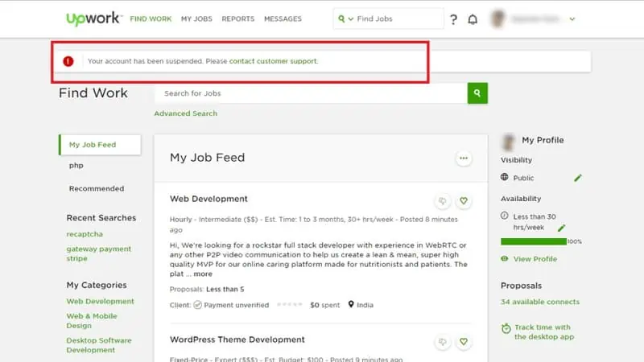Expand the account dropdown chevron

(x=572, y=19)
